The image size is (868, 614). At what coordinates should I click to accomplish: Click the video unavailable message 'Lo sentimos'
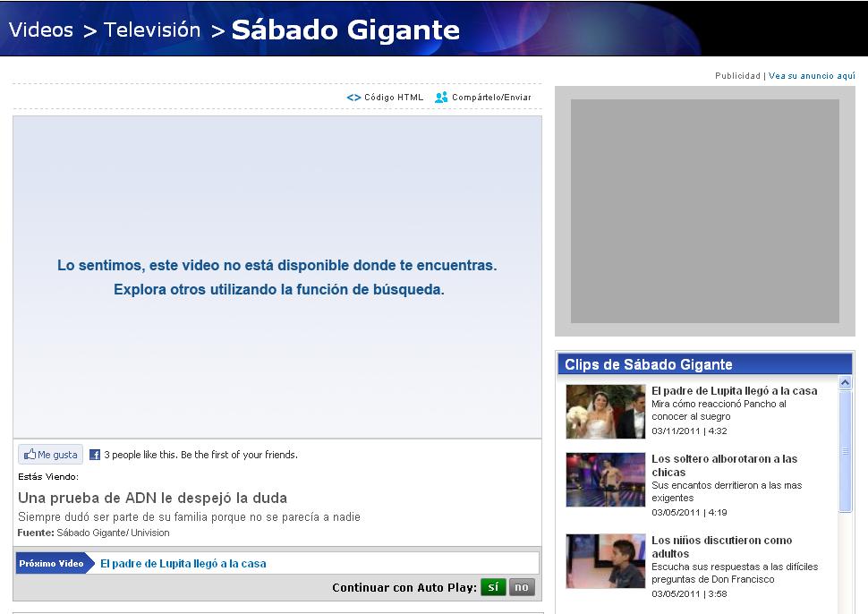(277, 266)
